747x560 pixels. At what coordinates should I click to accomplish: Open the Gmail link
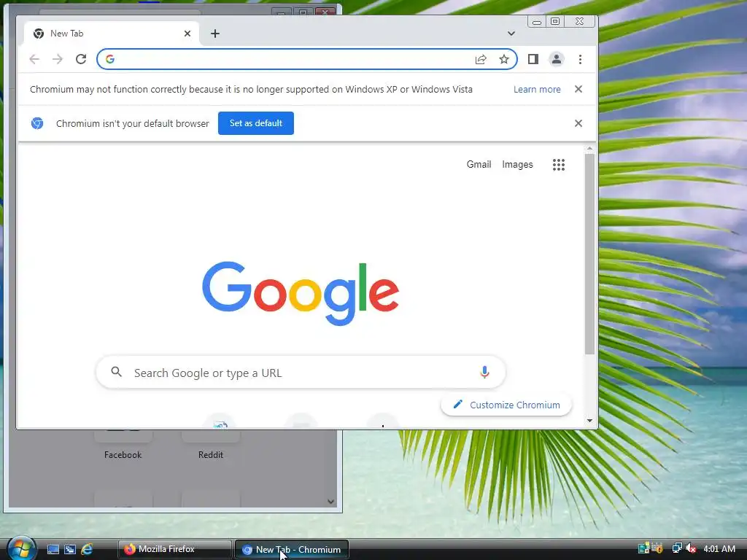[479, 164]
